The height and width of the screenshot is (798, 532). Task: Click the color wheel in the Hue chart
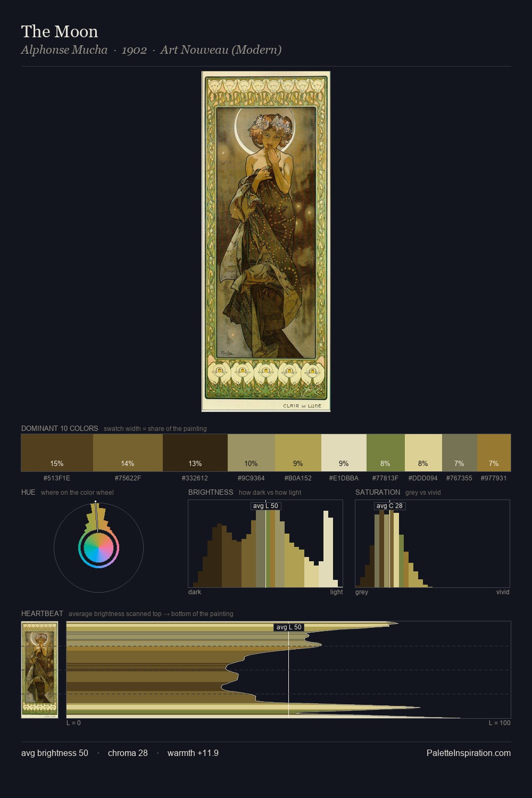click(x=98, y=547)
